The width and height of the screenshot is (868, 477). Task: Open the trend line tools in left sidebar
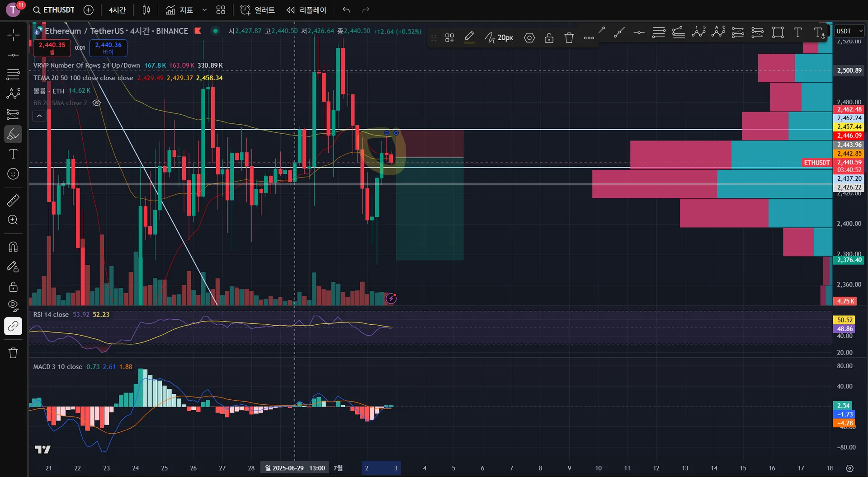tap(13, 55)
